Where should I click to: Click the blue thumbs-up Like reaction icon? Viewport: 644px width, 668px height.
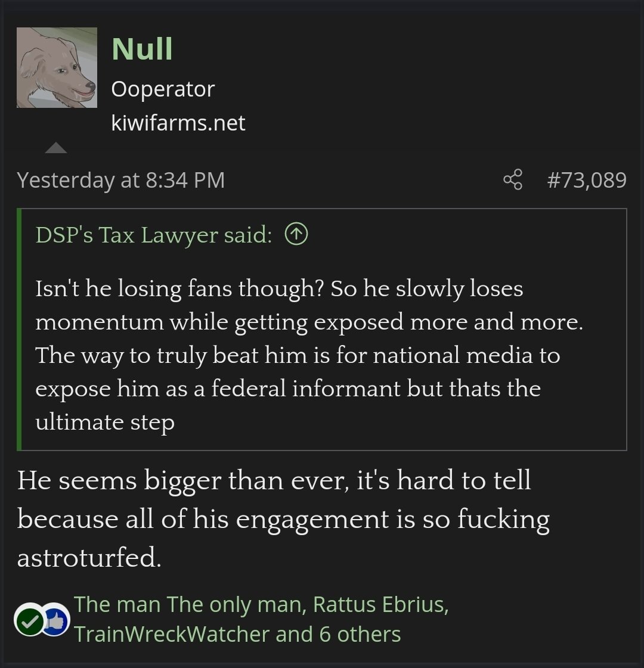(56, 620)
